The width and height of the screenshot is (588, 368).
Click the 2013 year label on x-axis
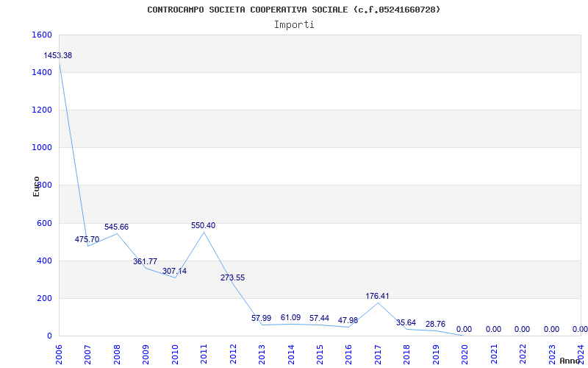(262, 355)
